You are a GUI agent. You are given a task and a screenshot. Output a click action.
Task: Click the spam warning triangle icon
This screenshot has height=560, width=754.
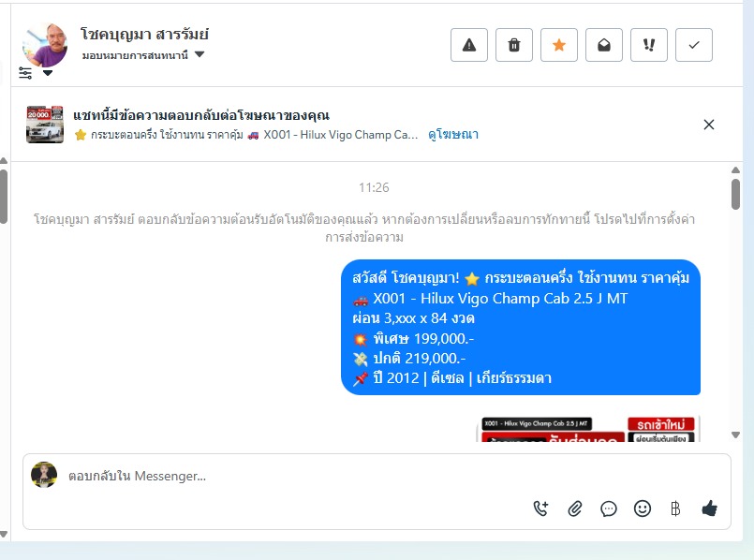tap(469, 45)
